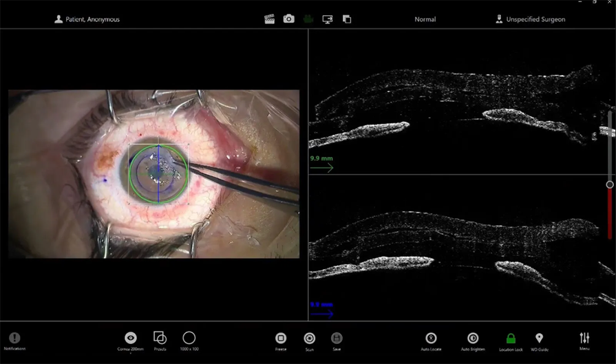616x364 pixels.
Task: Click the copy windows icon in top bar
Action: coord(347,19)
